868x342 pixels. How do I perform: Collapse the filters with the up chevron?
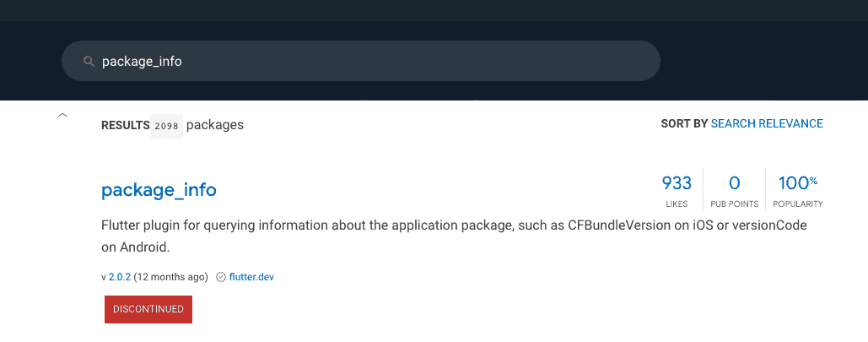point(62,116)
